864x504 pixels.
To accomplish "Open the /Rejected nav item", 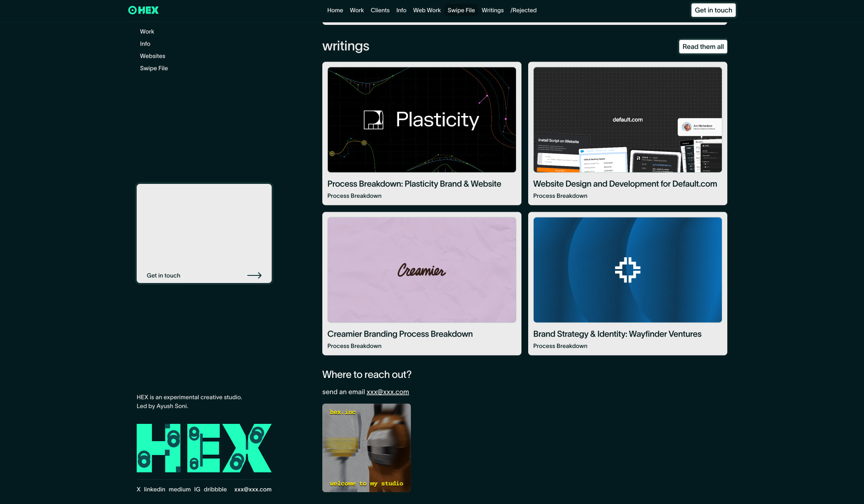I will [x=523, y=10].
